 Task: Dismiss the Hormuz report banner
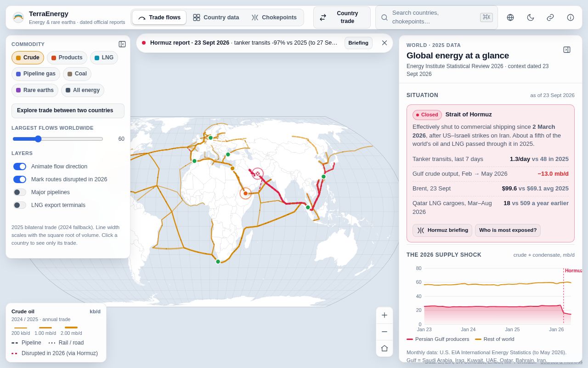[384, 43]
